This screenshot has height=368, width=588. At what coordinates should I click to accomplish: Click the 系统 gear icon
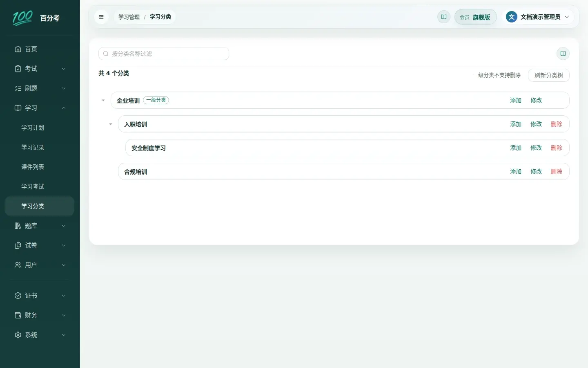point(18,335)
